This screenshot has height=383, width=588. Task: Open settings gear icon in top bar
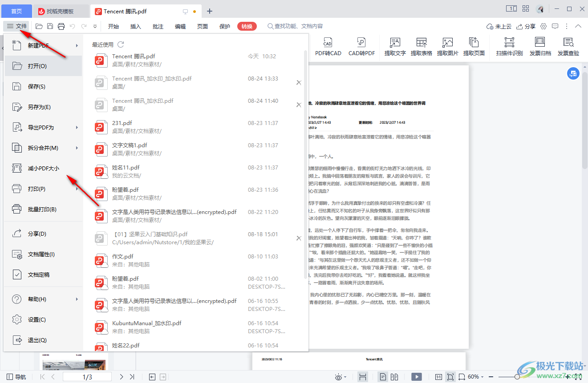[x=543, y=26]
